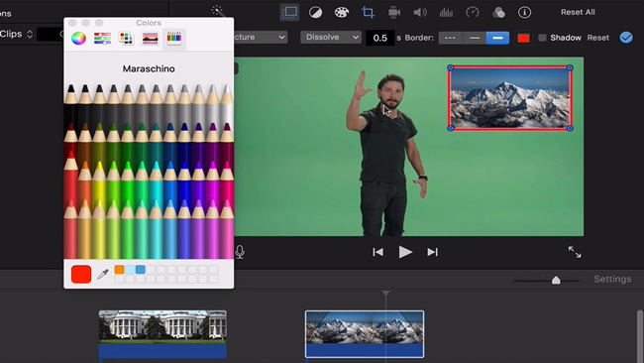644x363 pixels.
Task: Select the medium blue saved swatch
Action: (x=140, y=270)
